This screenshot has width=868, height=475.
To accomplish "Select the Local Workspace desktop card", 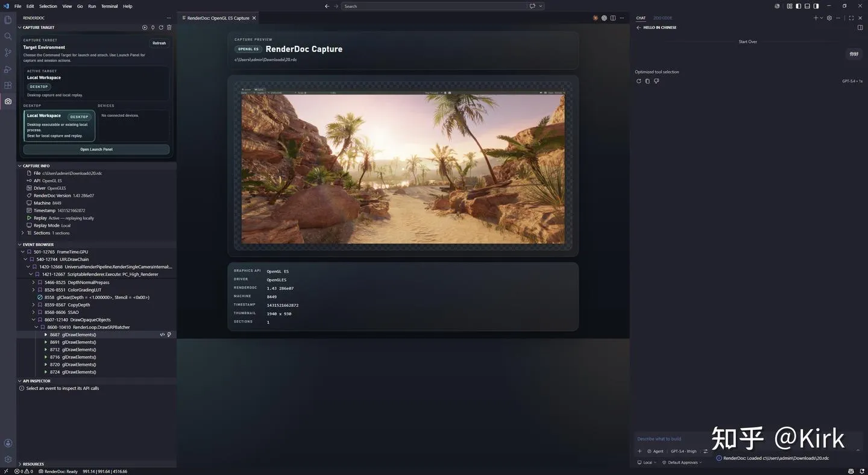I will [59, 125].
